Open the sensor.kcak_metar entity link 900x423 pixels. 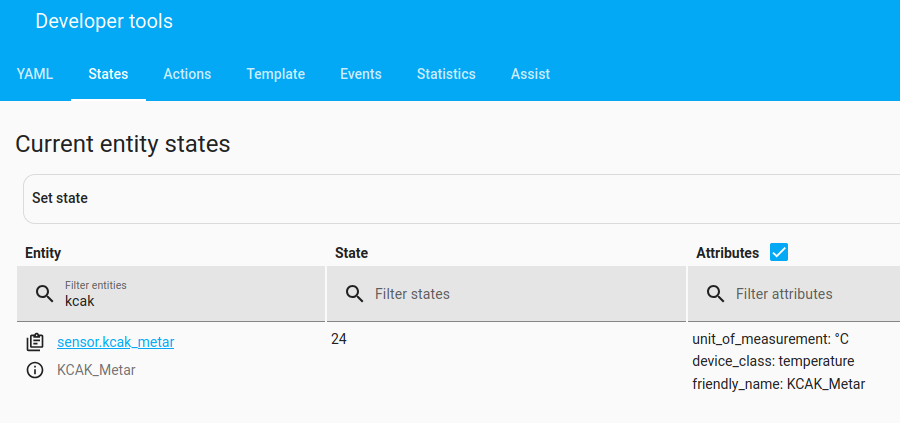pyautogui.click(x=115, y=343)
